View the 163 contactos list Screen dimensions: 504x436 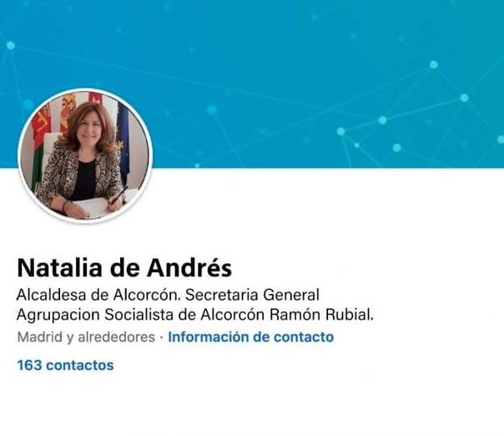click(65, 365)
